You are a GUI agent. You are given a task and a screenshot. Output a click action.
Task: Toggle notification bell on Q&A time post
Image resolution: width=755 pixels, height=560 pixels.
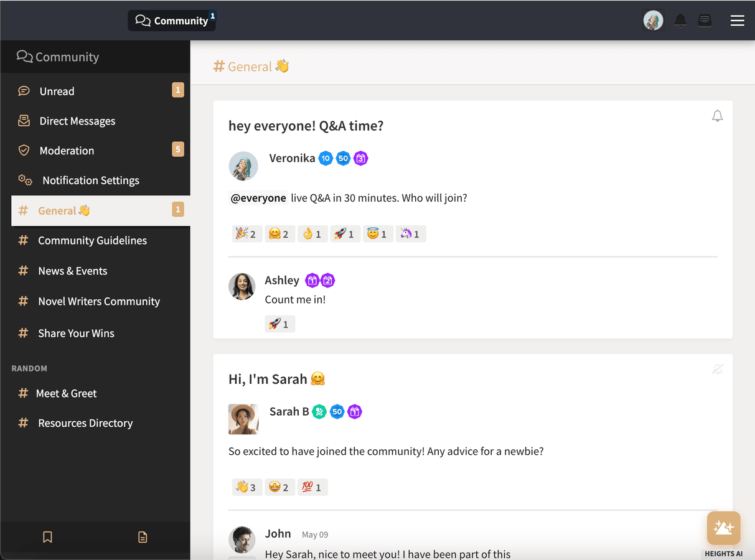(x=717, y=116)
